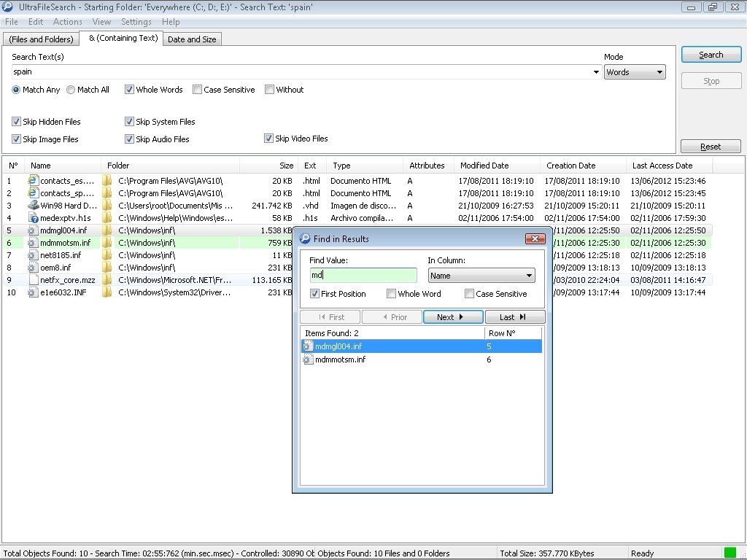Sort results by the Size column header

(x=270, y=166)
